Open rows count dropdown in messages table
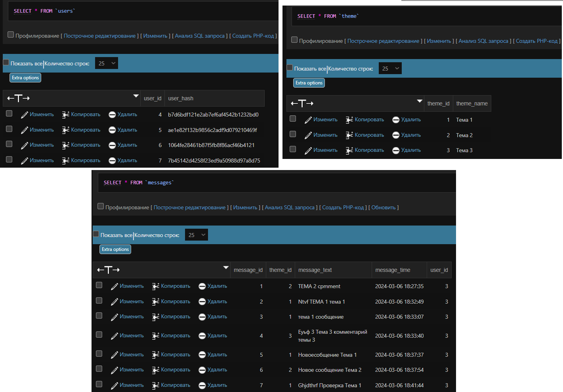The width and height of the screenshot is (563, 392). (x=197, y=235)
